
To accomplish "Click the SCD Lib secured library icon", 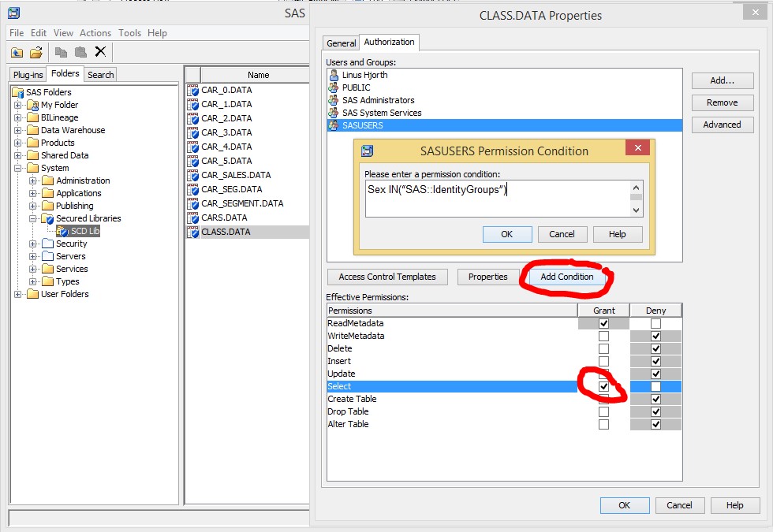I will pyautogui.click(x=62, y=231).
